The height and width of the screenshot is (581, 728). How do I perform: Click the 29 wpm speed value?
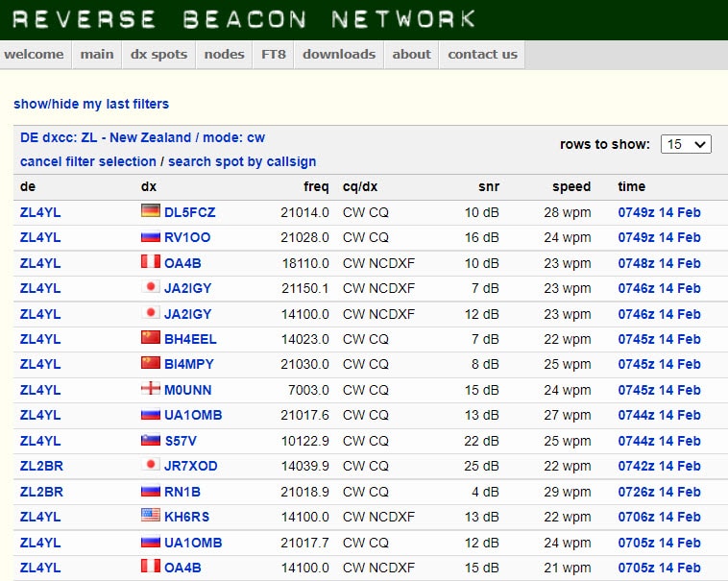[x=568, y=492]
